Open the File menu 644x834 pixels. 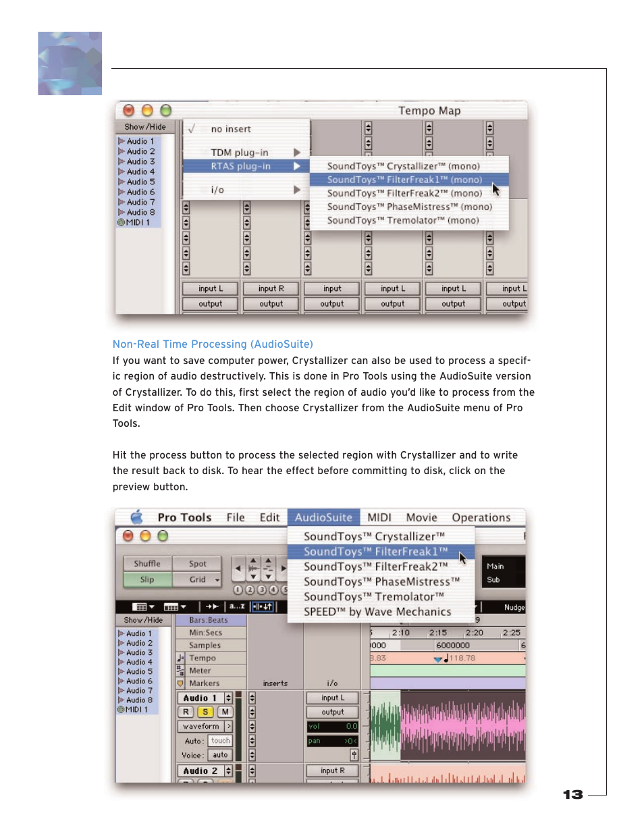tap(236, 517)
